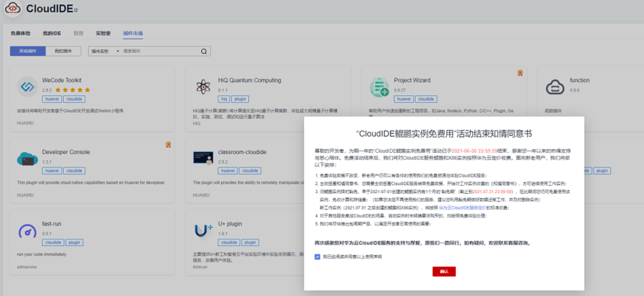Open the 实验室 tab
Image resolution: width=644 pixels, height=296 pixels.
(103, 34)
